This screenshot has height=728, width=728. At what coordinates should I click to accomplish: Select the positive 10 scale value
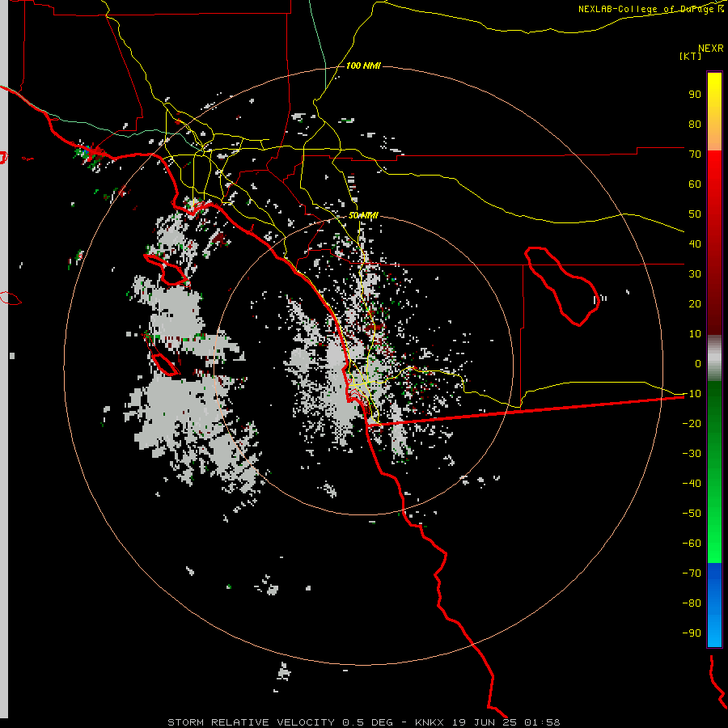695,334
